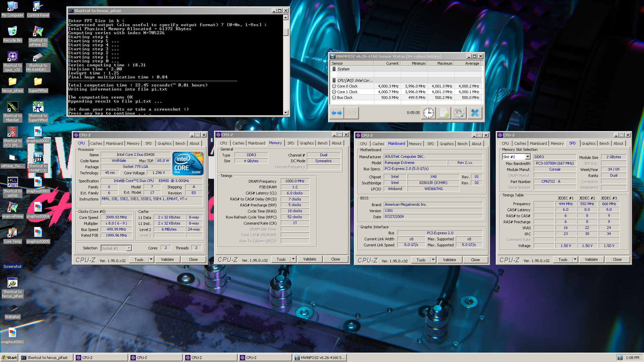
Task: Click Validate in Mainboard tab window
Action: (449, 260)
